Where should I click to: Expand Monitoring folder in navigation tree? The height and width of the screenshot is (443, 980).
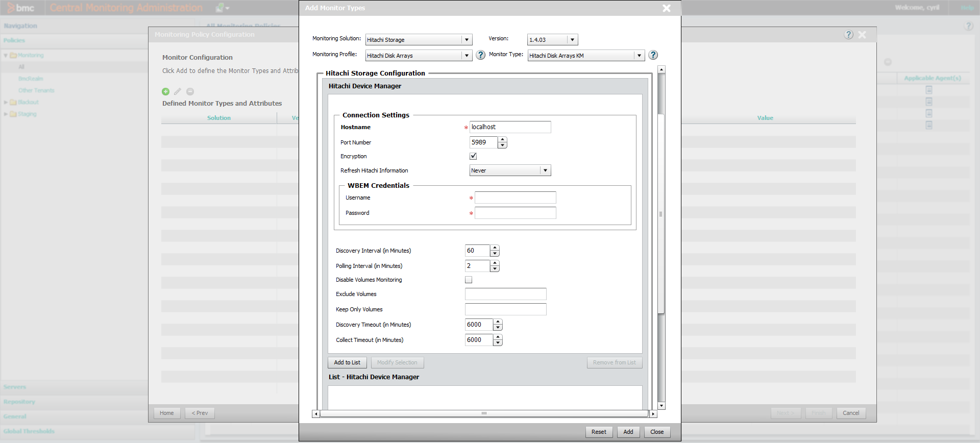(x=6, y=55)
